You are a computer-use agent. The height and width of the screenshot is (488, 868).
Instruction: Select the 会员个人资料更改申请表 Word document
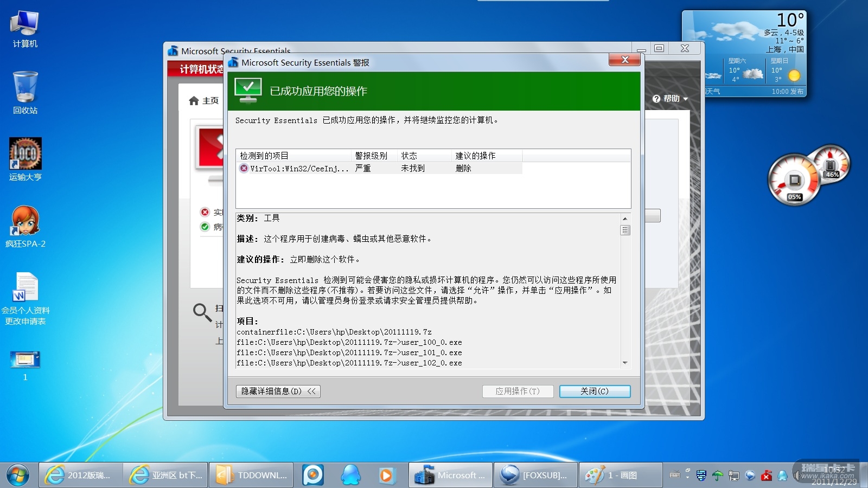(x=25, y=298)
